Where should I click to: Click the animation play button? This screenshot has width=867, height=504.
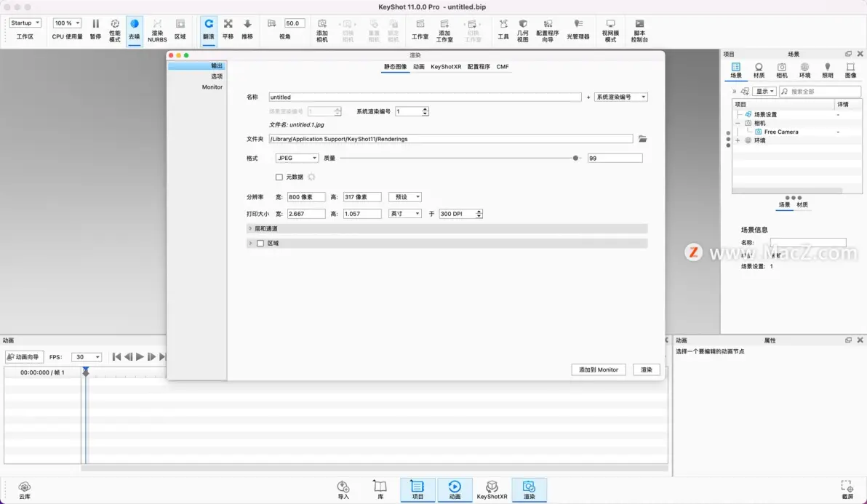(140, 357)
